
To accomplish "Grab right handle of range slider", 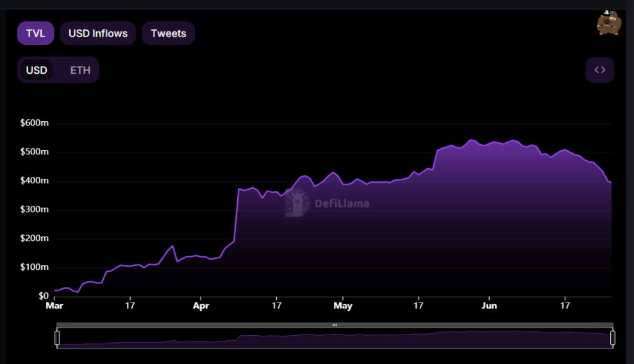I will click(613, 338).
